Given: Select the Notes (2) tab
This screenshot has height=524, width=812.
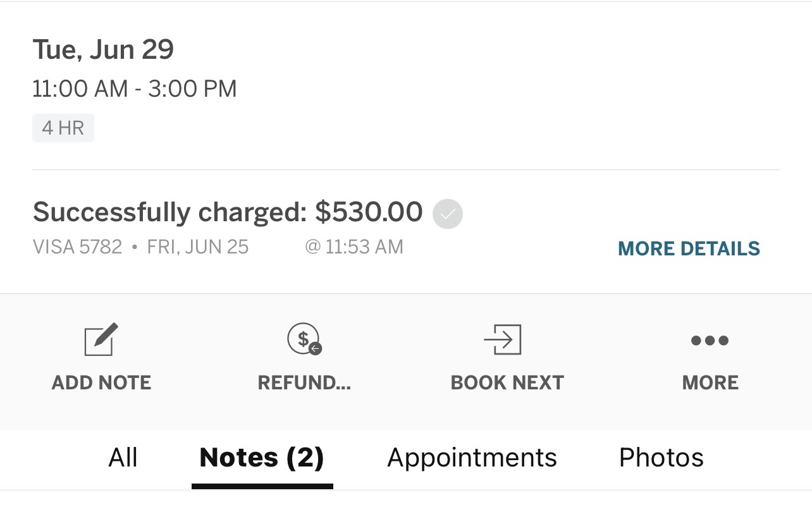Looking at the screenshot, I should pyautogui.click(x=262, y=458).
